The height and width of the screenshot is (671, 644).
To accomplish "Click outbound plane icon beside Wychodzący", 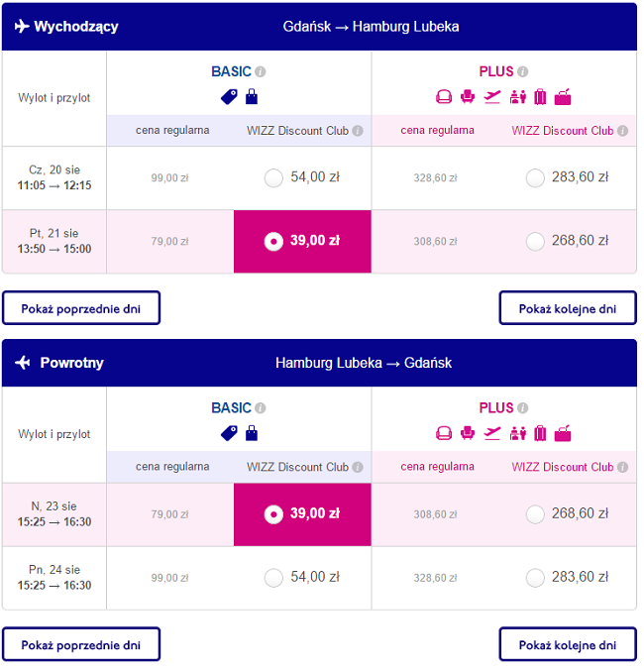I will pos(22,27).
